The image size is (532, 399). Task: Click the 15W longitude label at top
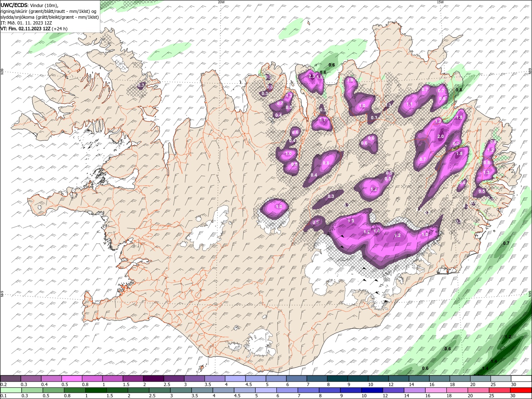coord(440,2)
